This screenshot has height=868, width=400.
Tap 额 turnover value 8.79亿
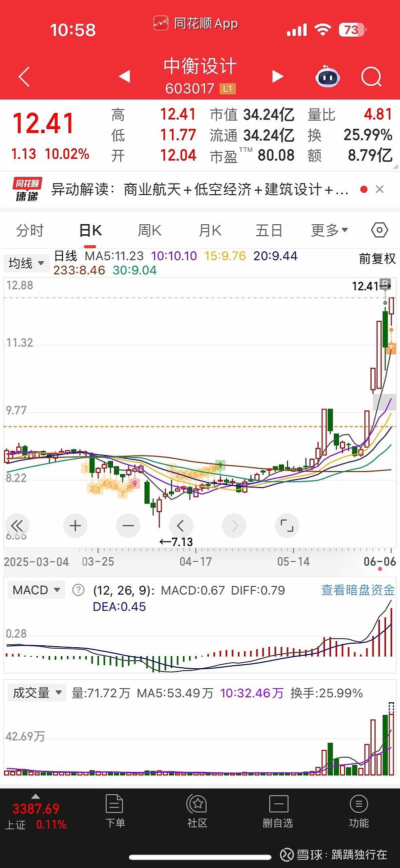coord(370,155)
